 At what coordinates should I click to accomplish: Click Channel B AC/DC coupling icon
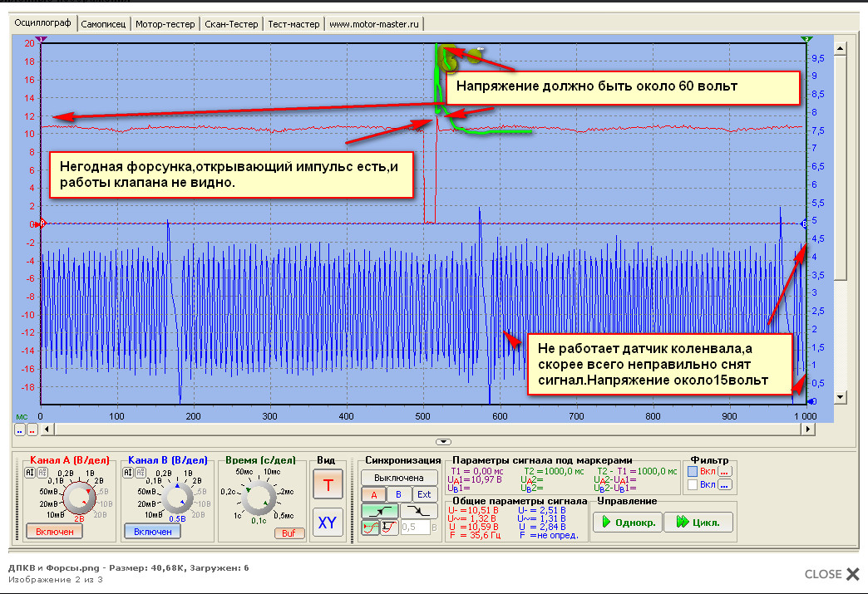(x=128, y=473)
